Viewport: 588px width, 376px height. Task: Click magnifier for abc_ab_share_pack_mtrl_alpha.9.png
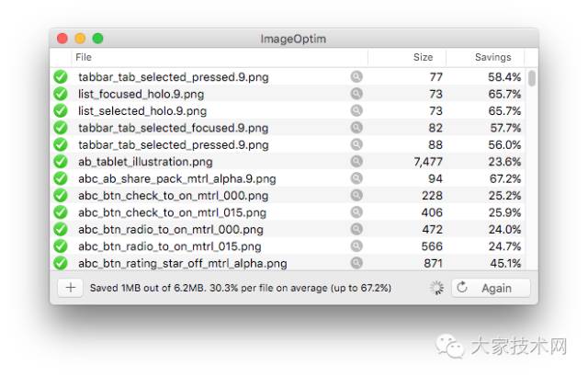click(356, 178)
